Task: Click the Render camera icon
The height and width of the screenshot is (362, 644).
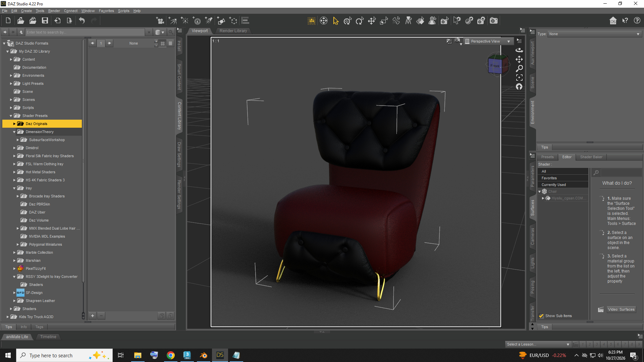Action: click(494, 21)
